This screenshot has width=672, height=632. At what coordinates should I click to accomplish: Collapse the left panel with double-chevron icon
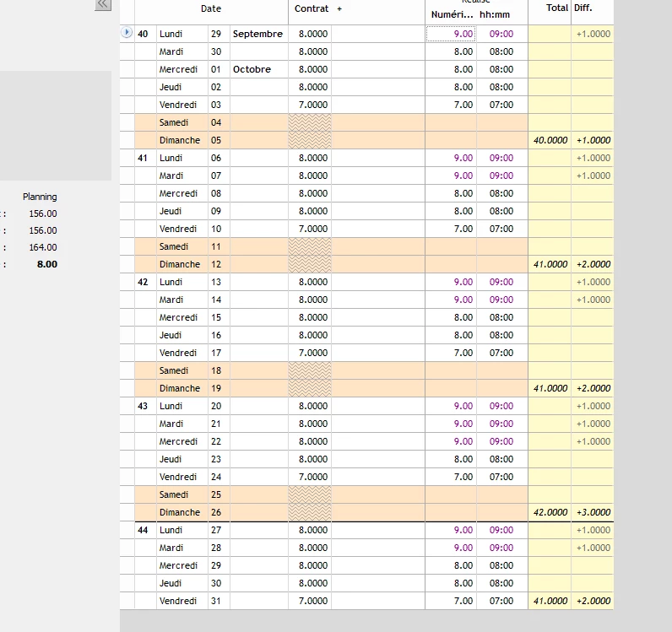103,5
